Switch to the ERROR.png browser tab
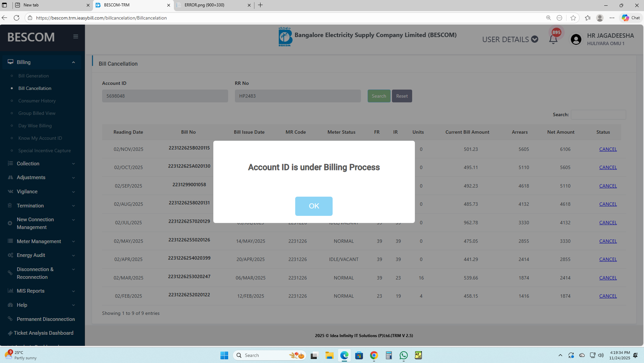The image size is (644, 363). [x=214, y=5]
